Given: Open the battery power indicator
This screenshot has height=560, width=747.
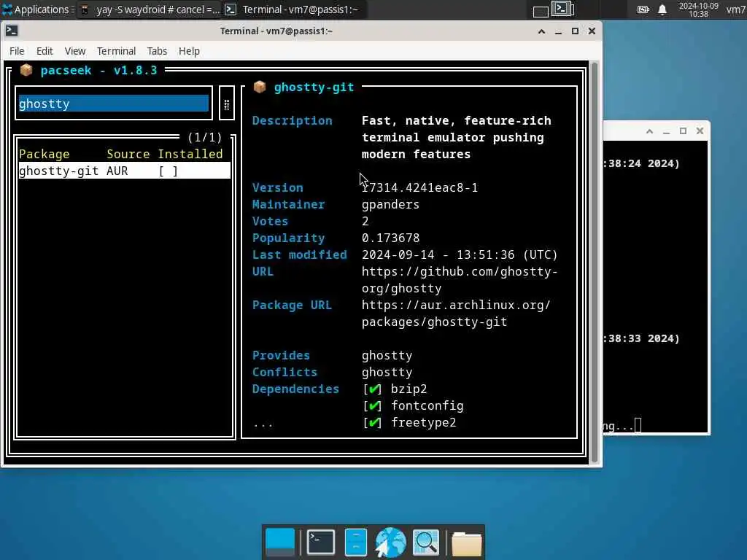Looking at the screenshot, I should [643, 9].
